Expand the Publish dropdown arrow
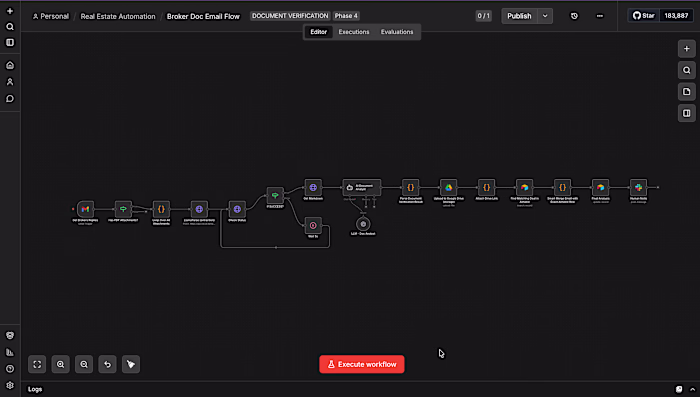 click(x=545, y=16)
